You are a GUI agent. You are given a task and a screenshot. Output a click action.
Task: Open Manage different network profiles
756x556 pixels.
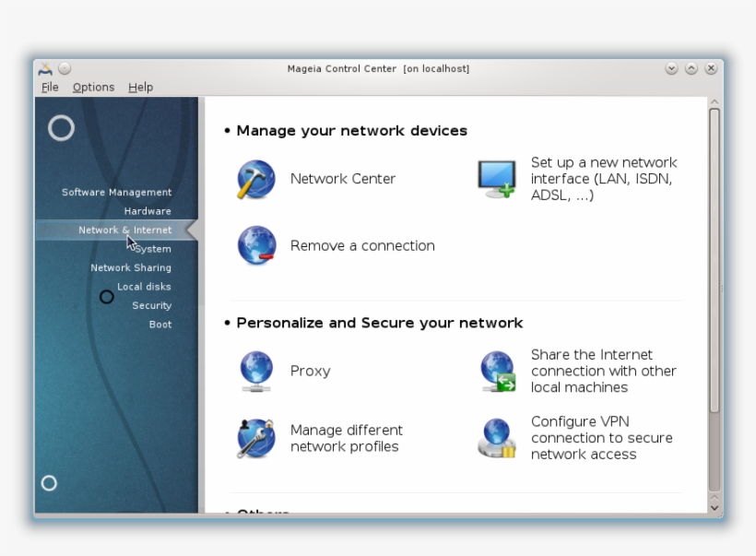[x=255, y=437]
